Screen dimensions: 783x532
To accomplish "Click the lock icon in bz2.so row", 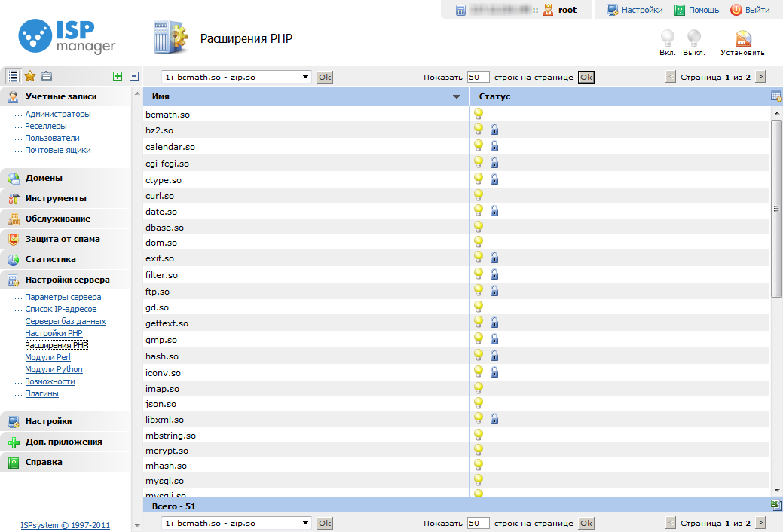I will pos(494,130).
